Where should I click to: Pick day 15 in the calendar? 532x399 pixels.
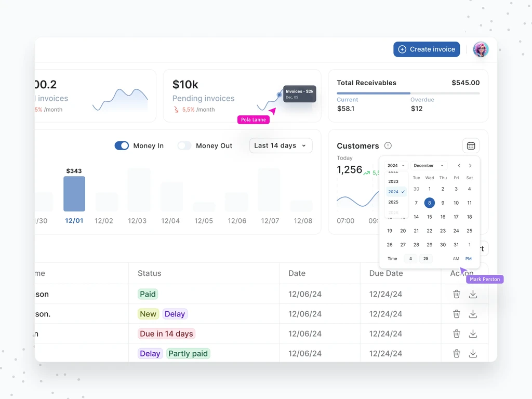(430, 217)
